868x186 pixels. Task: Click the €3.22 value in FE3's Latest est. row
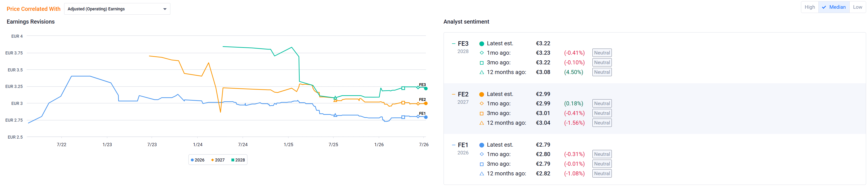coord(543,43)
